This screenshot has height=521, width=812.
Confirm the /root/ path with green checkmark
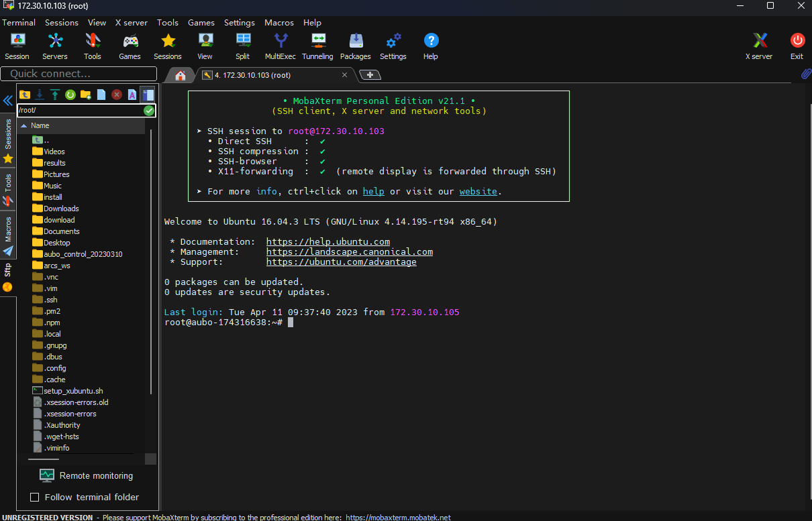tap(149, 110)
